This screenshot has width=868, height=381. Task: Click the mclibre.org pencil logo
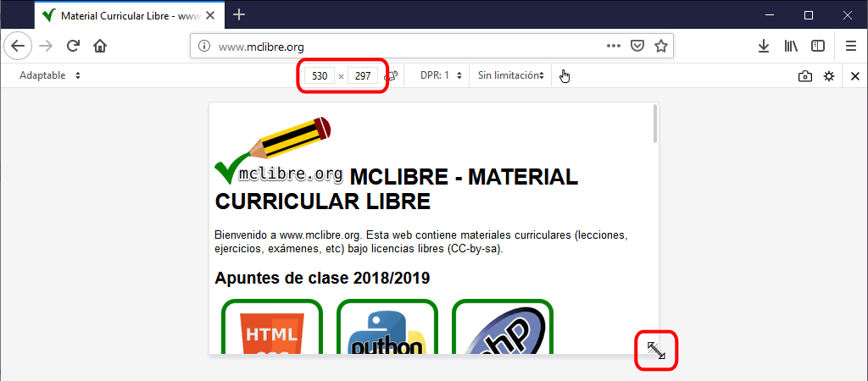(x=278, y=151)
